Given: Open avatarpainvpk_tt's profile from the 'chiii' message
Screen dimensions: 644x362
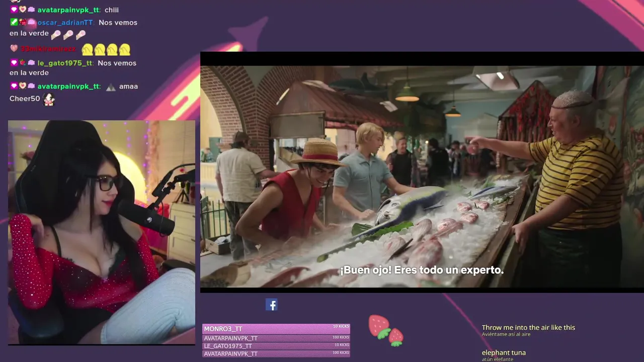Looking at the screenshot, I should [x=68, y=10].
